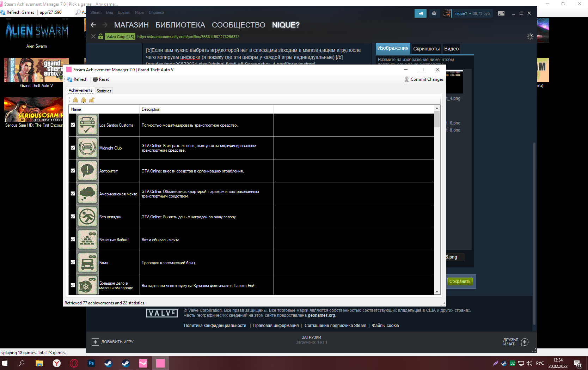This screenshot has height=370, width=588.
Task: Open Steam announcements megaphone button
Action: pyautogui.click(x=421, y=13)
